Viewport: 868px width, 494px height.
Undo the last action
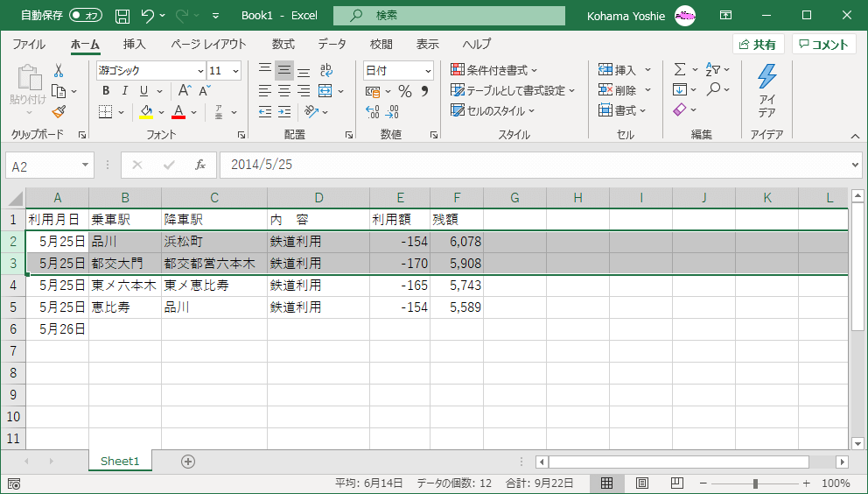(x=148, y=16)
